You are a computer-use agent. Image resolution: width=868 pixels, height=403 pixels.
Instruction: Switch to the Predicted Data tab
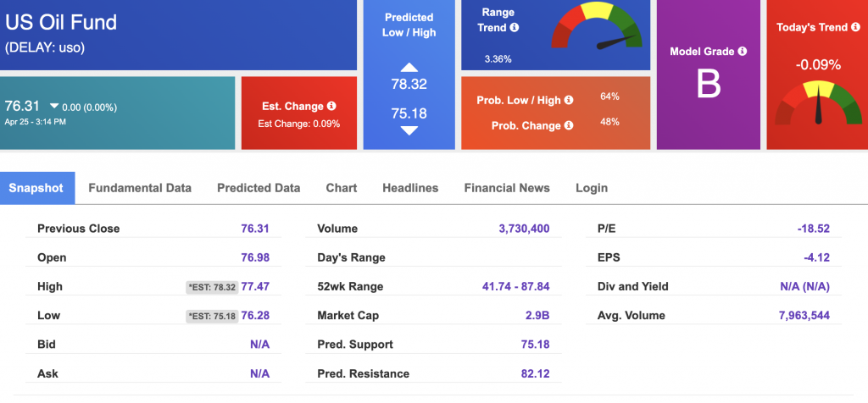[259, 188]
